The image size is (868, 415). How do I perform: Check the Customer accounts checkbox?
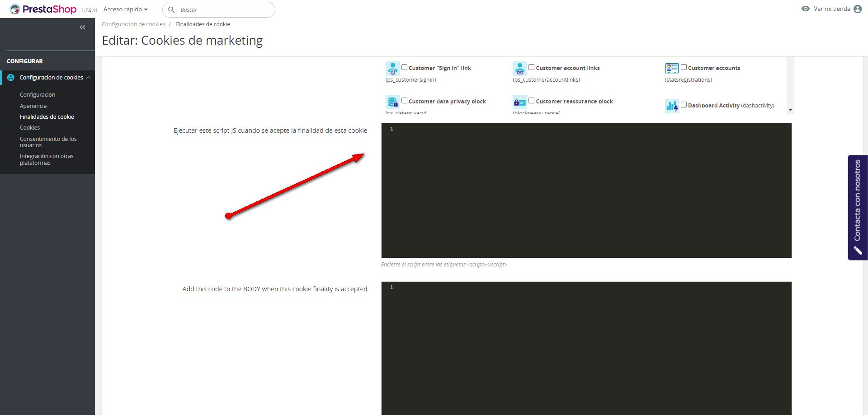click(684, 67)
